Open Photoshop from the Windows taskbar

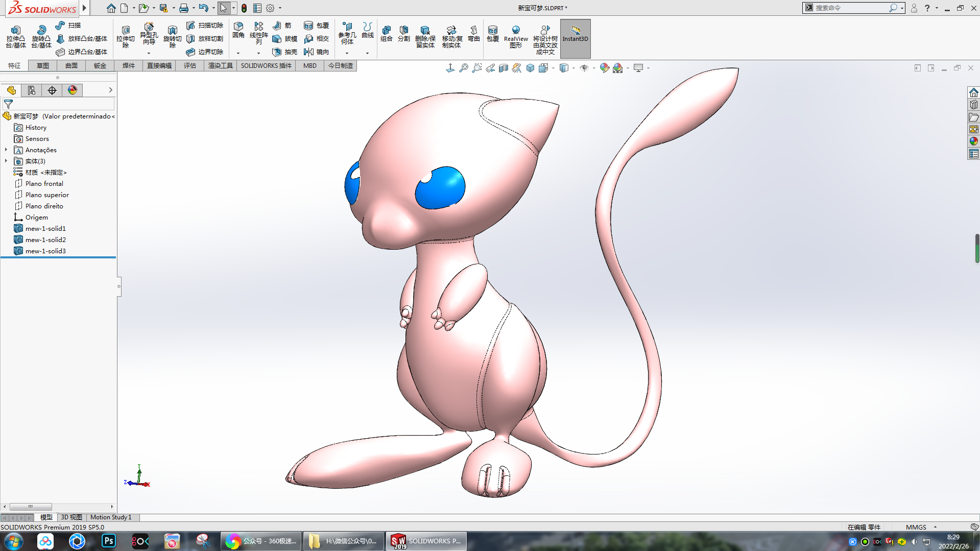click(x=109, y=541)
